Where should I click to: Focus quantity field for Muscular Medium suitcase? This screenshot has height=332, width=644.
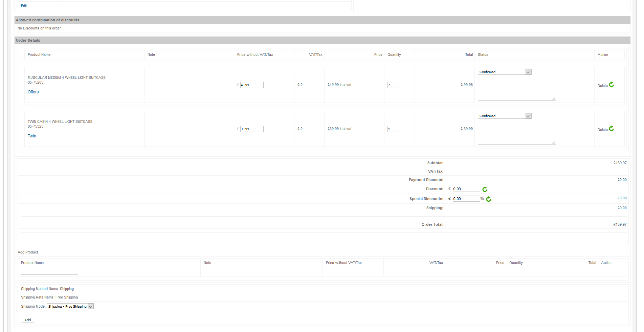pyautogui.click(x=393, y=85)
